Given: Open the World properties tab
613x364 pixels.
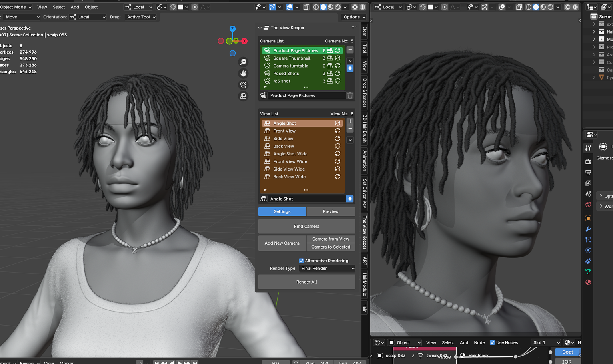Looking at the screenshot, I should 588,205.
